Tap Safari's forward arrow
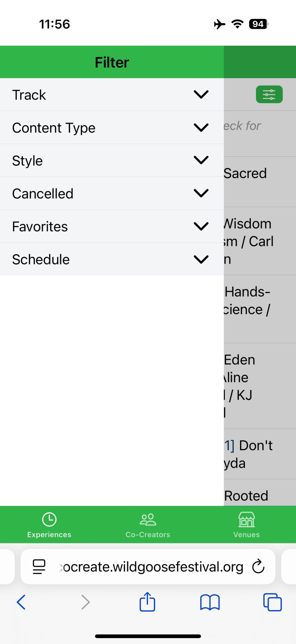Viewport: 296px width, 644px height. (86, 602)
